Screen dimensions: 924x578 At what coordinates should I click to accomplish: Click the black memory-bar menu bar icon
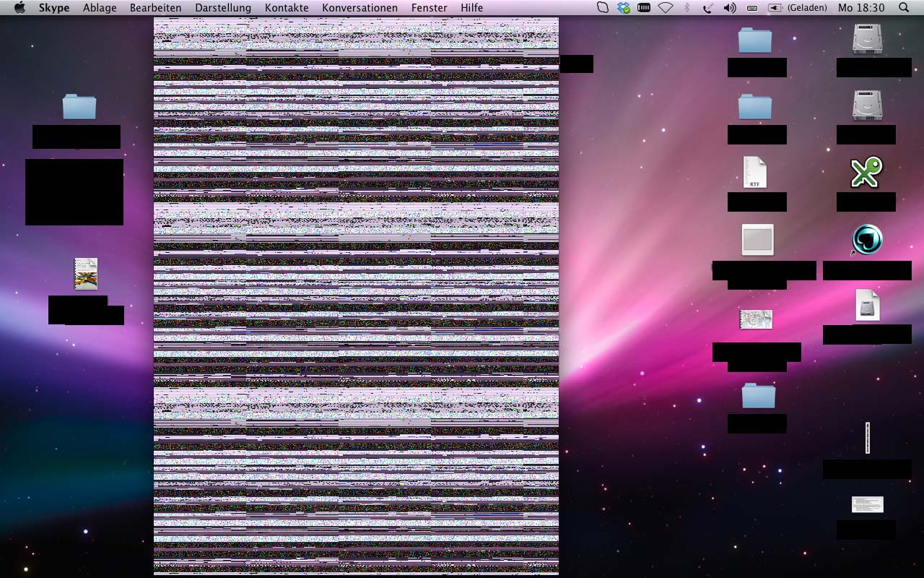point(645,7)
